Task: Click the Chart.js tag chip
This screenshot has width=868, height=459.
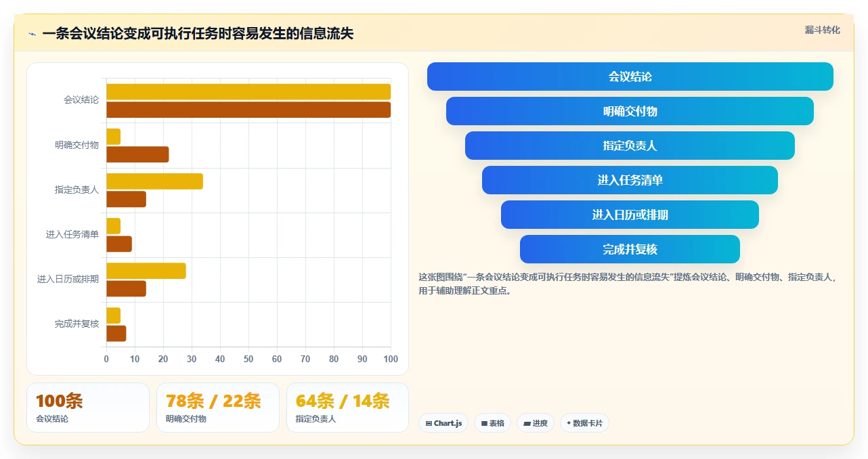Action: pyautogui.click(x=443, y=423)
